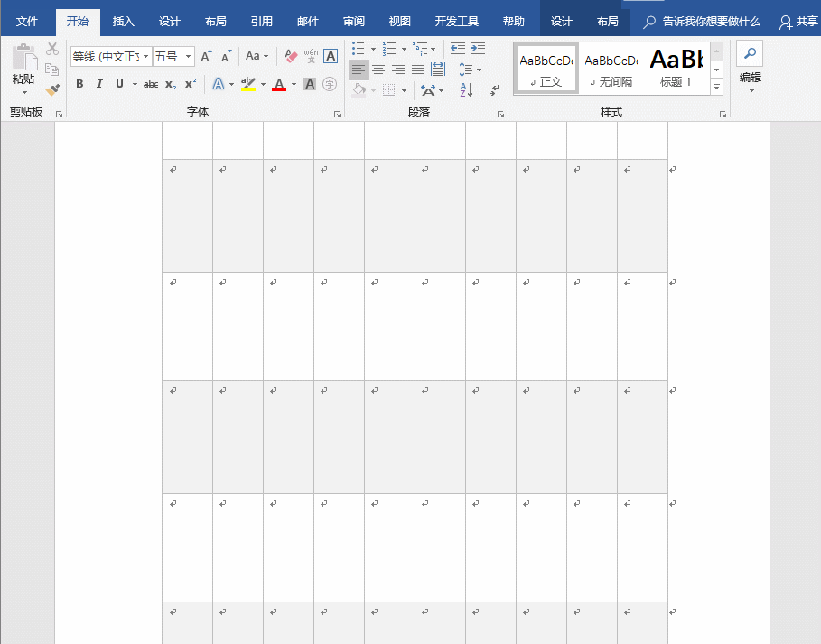Decrease the paragraph indent

click(458, 49)
